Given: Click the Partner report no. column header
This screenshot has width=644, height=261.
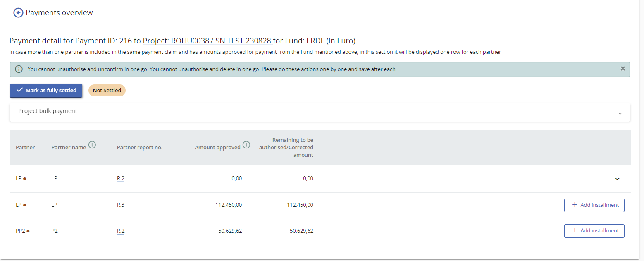Looking at the screenshot, I should point(140,148).
